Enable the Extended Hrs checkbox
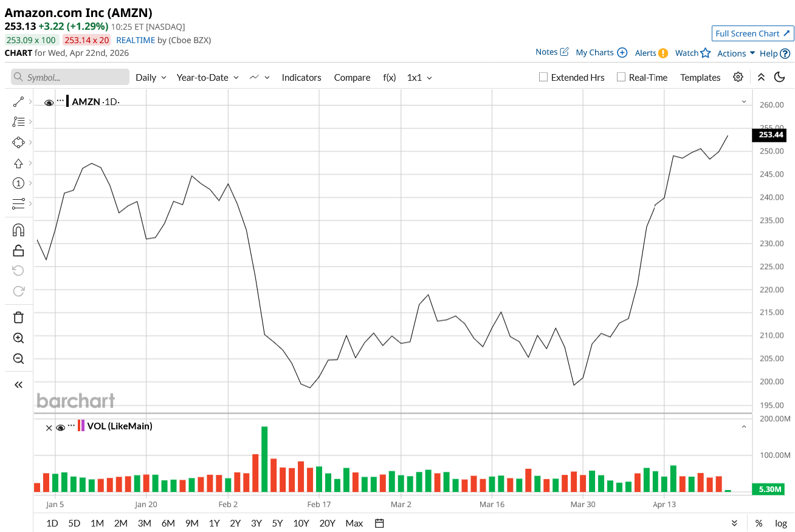This screenshot has width=795, height=532. point(543,77)
